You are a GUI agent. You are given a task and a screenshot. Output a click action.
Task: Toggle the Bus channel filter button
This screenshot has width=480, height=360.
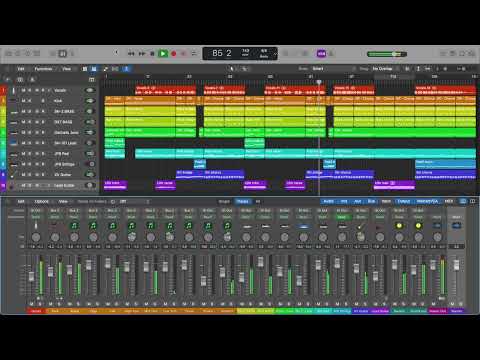(371, 201)
